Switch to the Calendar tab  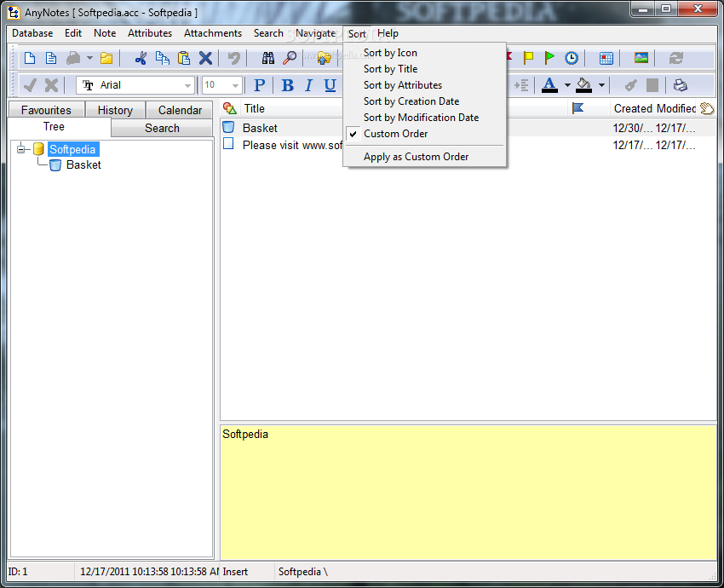pos(180,110)
